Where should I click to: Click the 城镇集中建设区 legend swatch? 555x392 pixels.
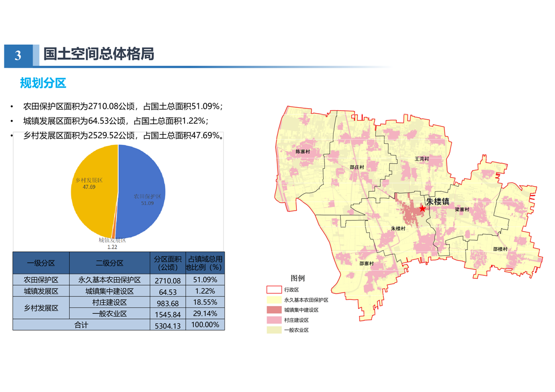coord(274,310)
